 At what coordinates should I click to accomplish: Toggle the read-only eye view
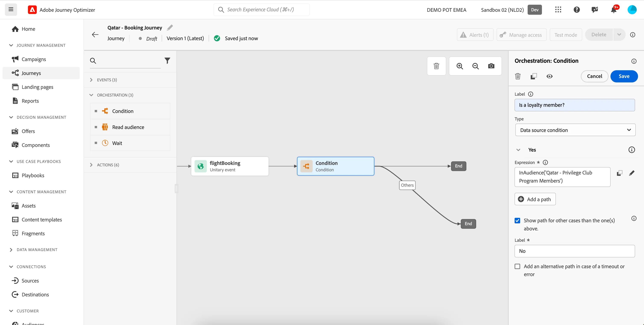[549, 76]
